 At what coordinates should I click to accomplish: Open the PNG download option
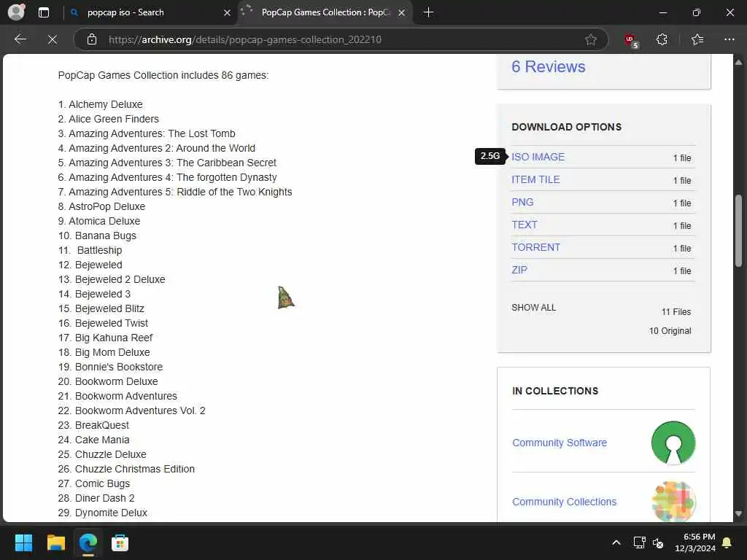click(x=522, y=202)
